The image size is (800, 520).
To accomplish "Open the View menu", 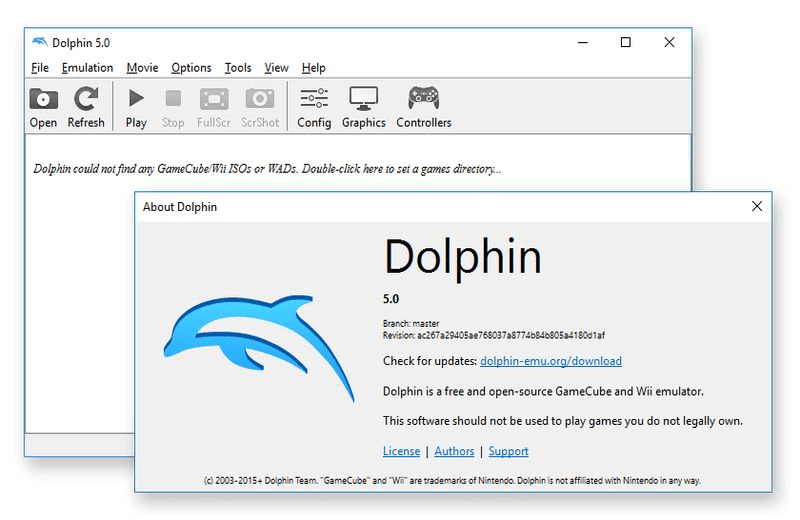I will pos(277,67).
